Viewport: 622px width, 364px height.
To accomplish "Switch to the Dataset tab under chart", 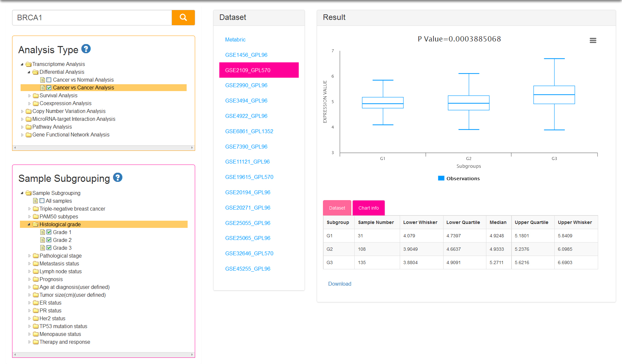I will point(337,208).
